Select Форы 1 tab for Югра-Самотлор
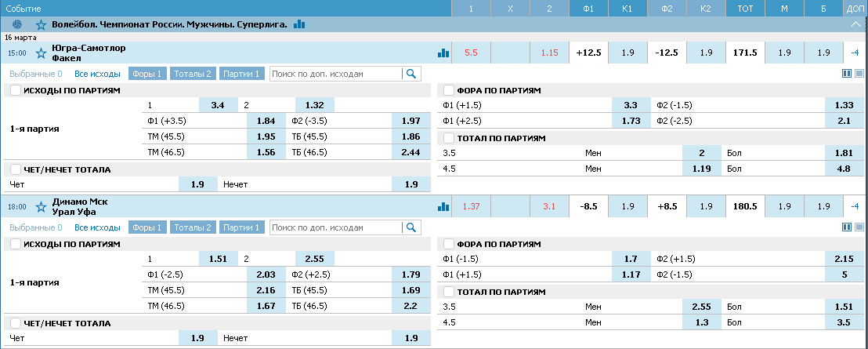 point(147,74)
